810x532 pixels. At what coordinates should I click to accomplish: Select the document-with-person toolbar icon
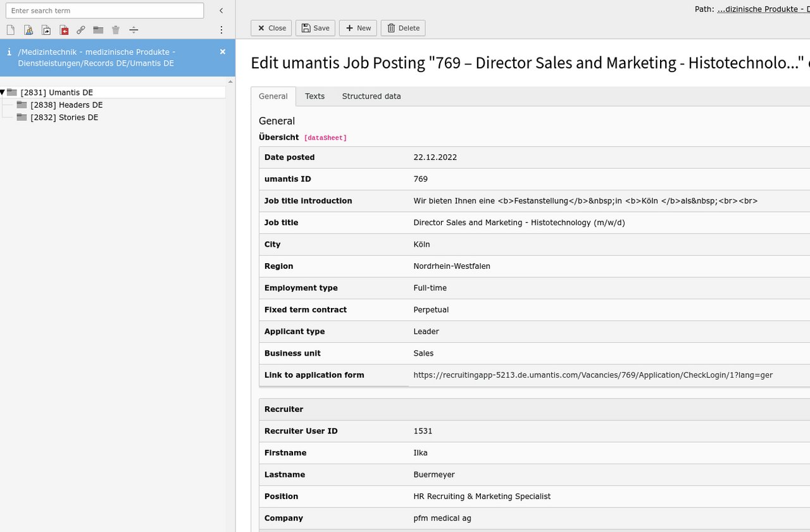tap(28, 30)
